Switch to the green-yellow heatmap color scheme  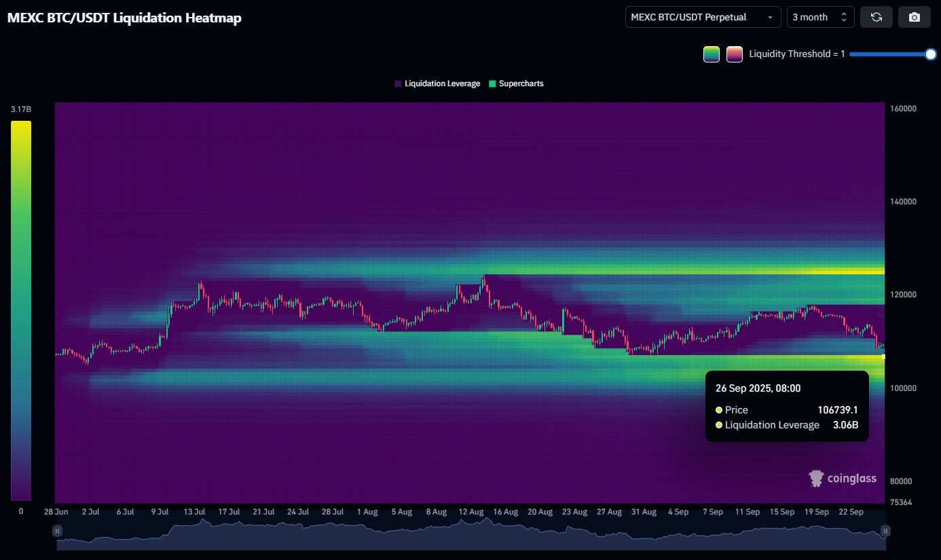point(712,54)
